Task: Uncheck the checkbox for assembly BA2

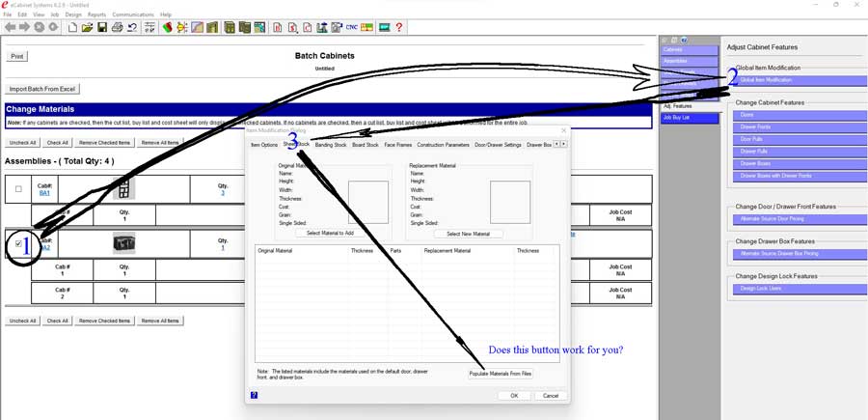Action: [x=18, y=244]
